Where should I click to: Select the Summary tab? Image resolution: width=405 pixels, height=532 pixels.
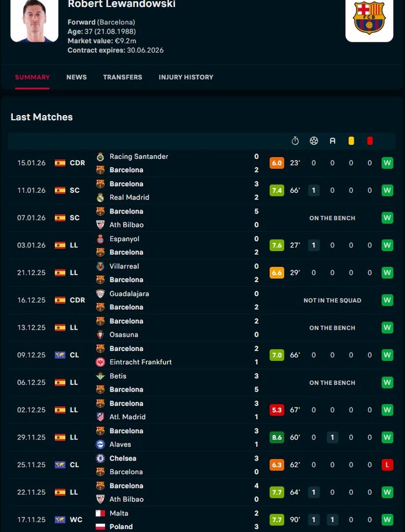point(32,77)
